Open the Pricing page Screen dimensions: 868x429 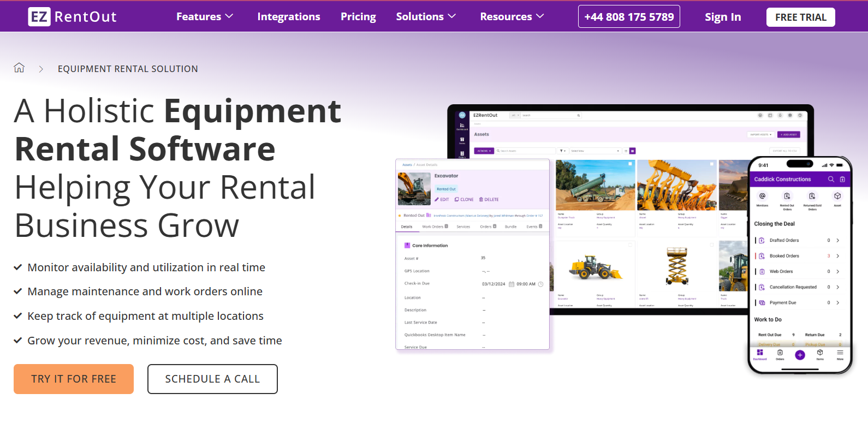pyautogui.click(x=358, y=16)
